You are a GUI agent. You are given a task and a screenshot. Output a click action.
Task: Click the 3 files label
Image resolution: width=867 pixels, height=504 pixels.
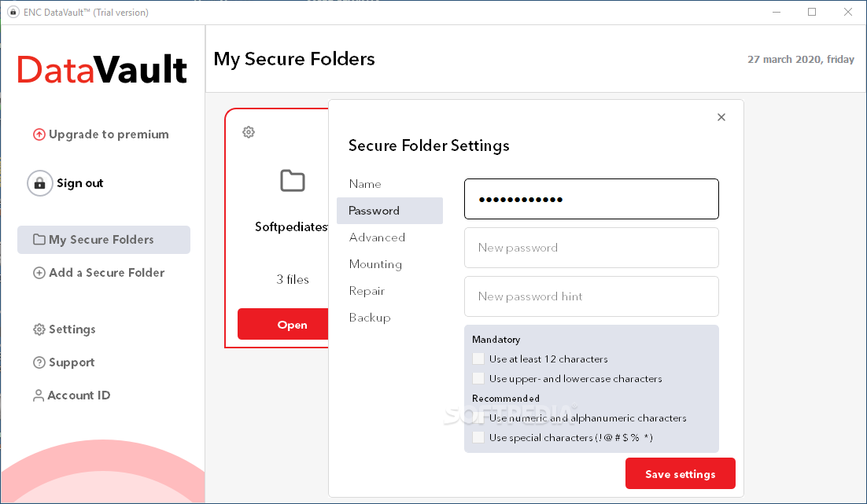pos(293,280)
